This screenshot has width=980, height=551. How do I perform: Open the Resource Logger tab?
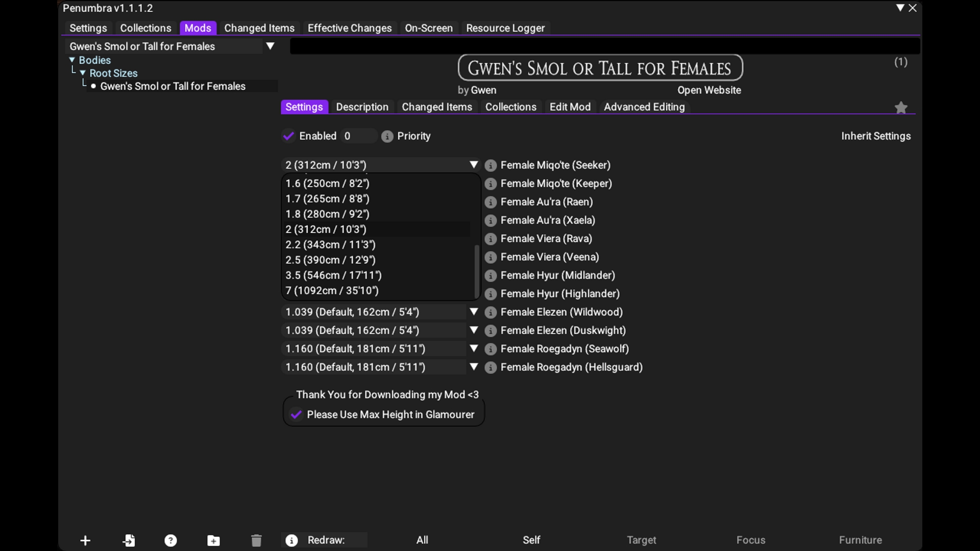[x=505, y=28]
